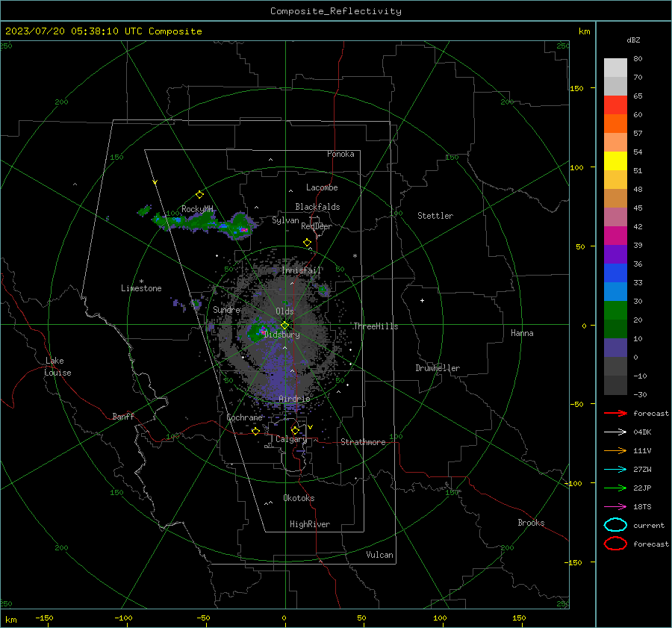Select the lightest gray 70-80 dBZ swatch

pos(615,68)
